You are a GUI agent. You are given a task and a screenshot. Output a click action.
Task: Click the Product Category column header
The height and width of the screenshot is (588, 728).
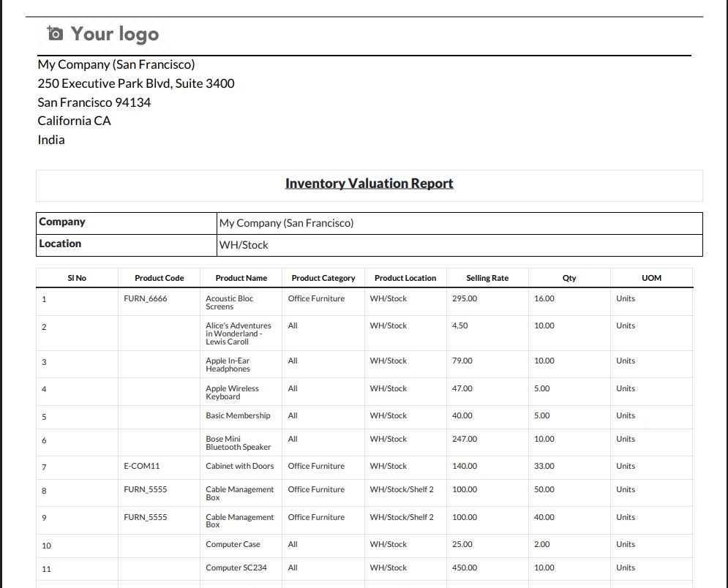[323, 278]
